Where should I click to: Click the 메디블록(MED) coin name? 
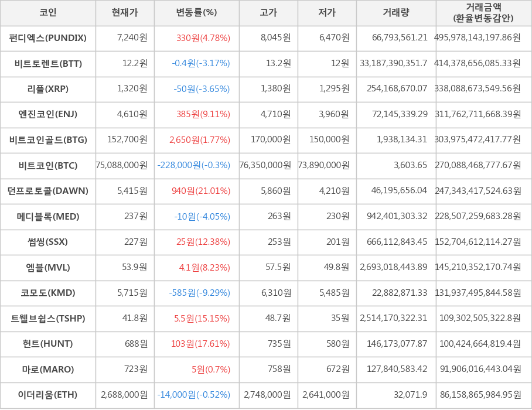[48, 217]
